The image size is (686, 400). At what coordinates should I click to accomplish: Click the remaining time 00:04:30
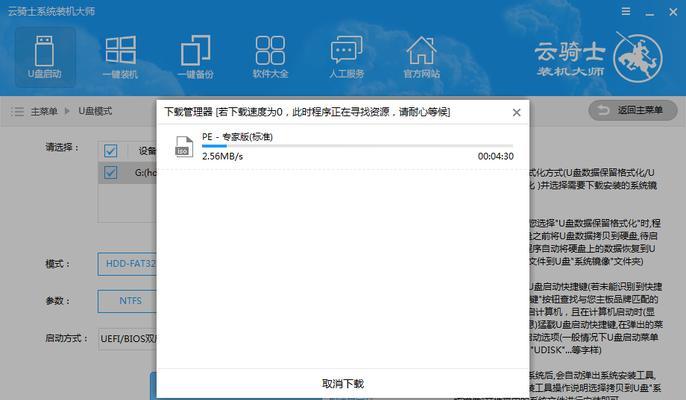coord(496,156)
